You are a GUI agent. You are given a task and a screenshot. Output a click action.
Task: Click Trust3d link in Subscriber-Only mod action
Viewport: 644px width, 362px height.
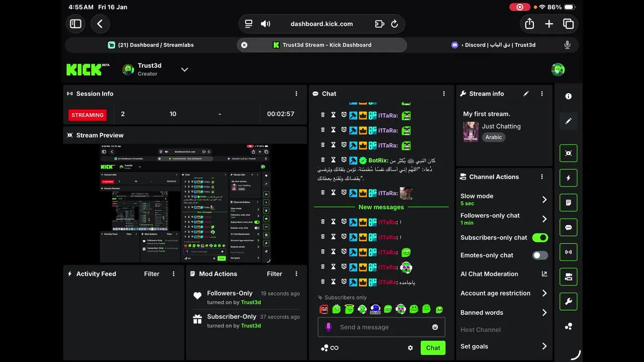pyautogui.click(x=251, y=326)
